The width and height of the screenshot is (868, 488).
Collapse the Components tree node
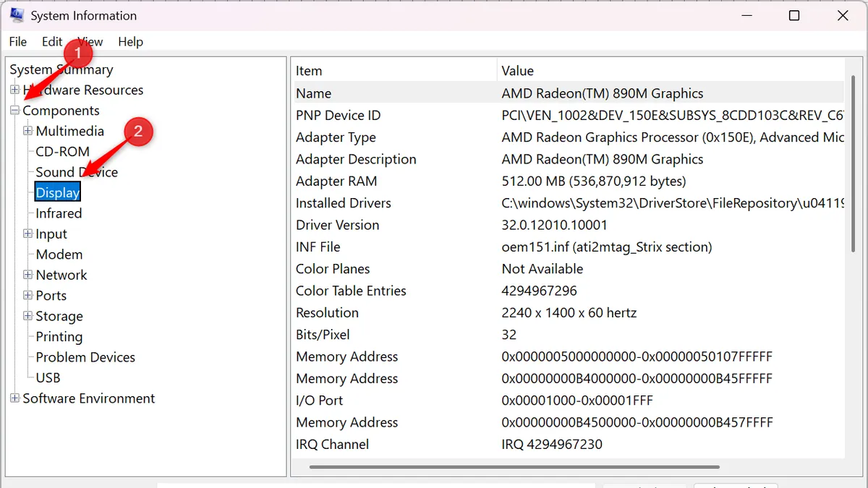[14, 111]
